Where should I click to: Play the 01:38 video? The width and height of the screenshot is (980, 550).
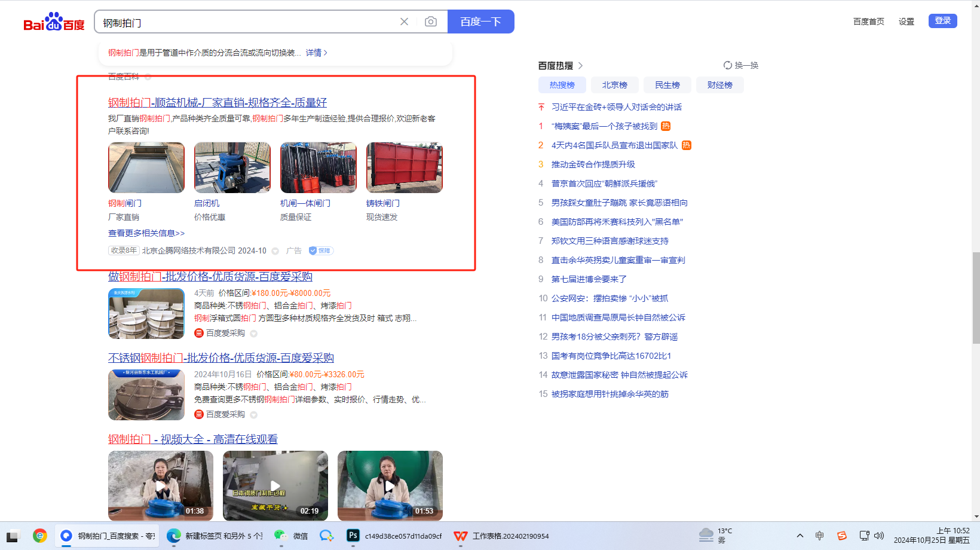coord(161,485)
